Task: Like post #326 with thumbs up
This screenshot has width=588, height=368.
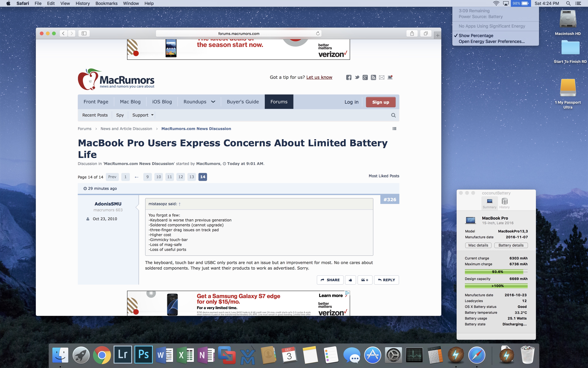Action: (x=350, y=280)
